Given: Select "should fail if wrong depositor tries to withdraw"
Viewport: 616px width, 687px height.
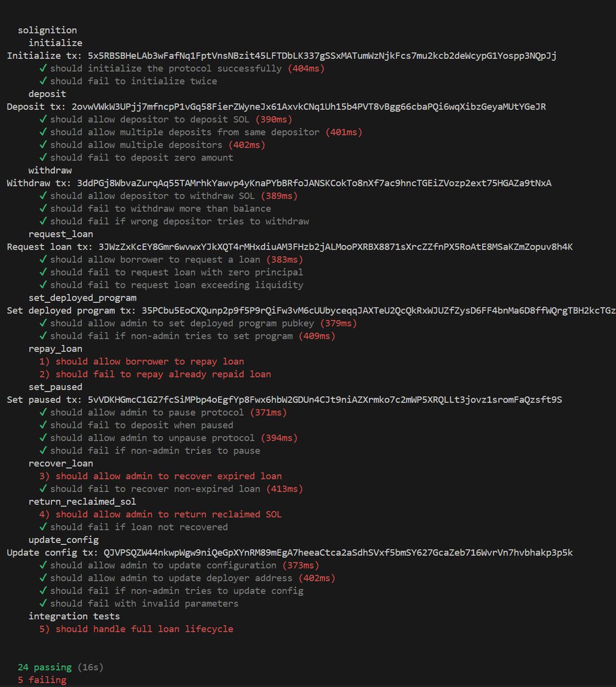Looking at the screenshot, I should 174,221.
